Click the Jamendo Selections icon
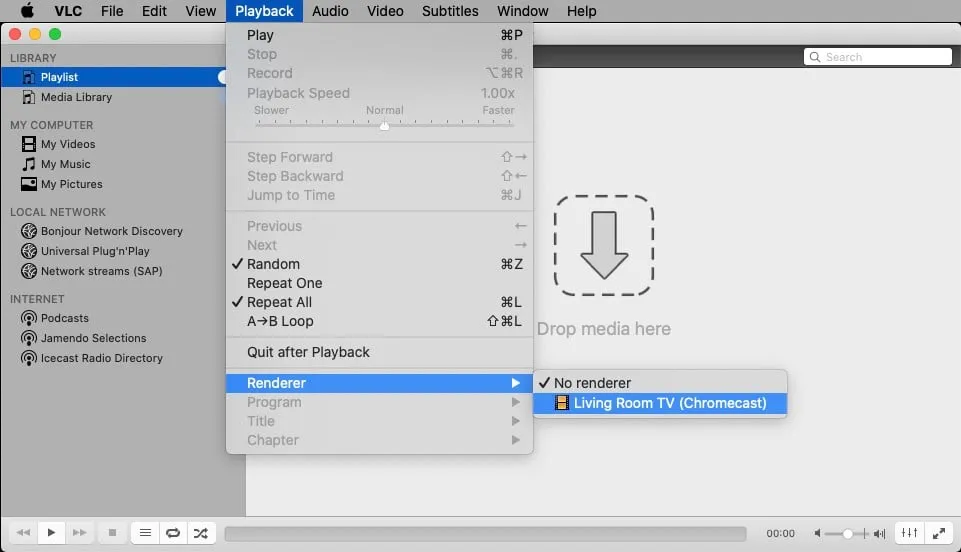This screenshot has width=961, height=552. [28, 338]
